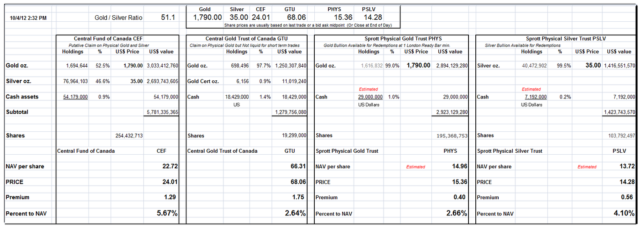The image size is (644, 227).
Task: Click the Central Gold Trust of Canada GTU title
Action: click(x=246, y=39)
